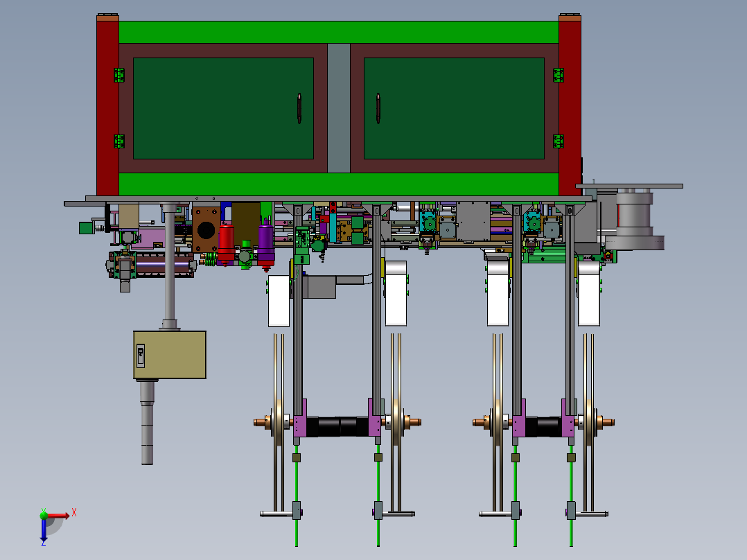Pick the vertical gray pipe above the tan box
This screenshot has height=560, width=747.
pos(170,265)
